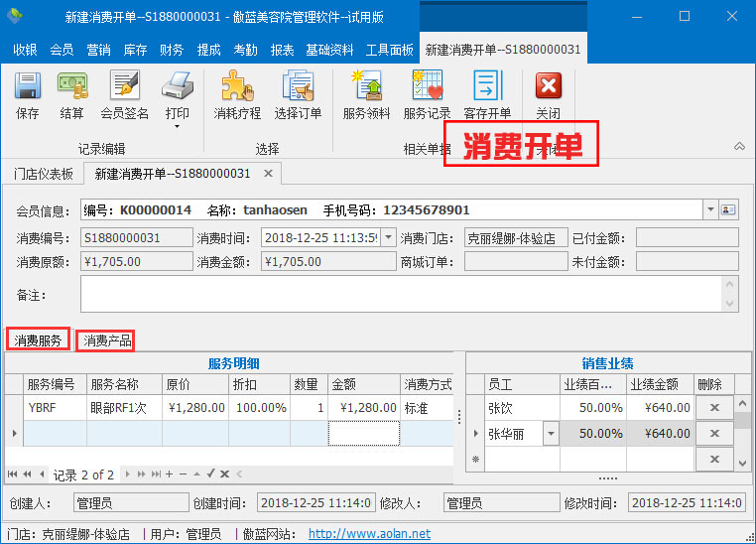This screenshot has width=756, height=544.
Task: Click the 服务记录 icon
Action: click(427, 87)
